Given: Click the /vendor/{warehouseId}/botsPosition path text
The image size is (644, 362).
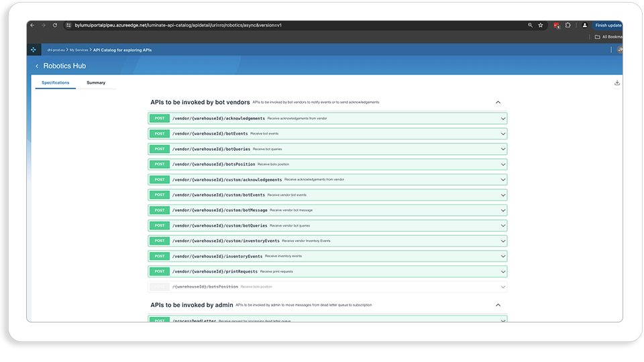Looking at the screenshot, I should coord(213,164).
